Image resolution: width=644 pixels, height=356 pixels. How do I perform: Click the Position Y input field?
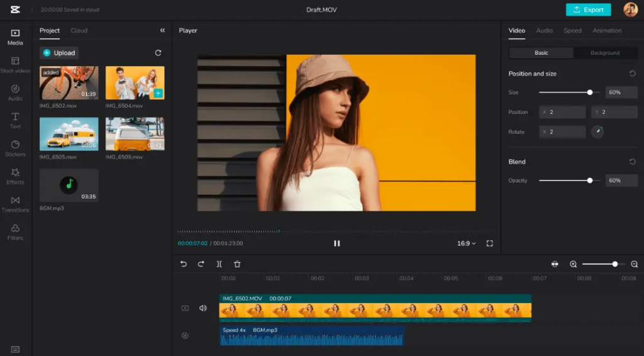pyautogui.click(x=614, y=112)
